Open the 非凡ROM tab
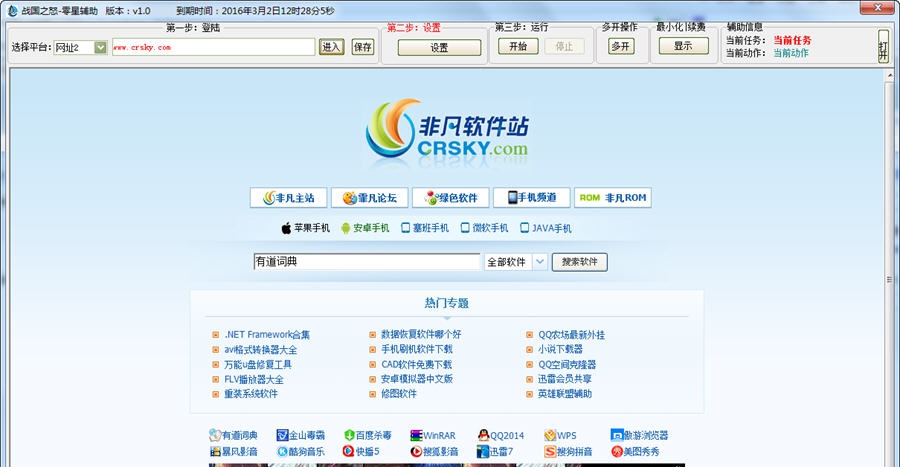The image size is (900, 467). [x=613, y=198]
